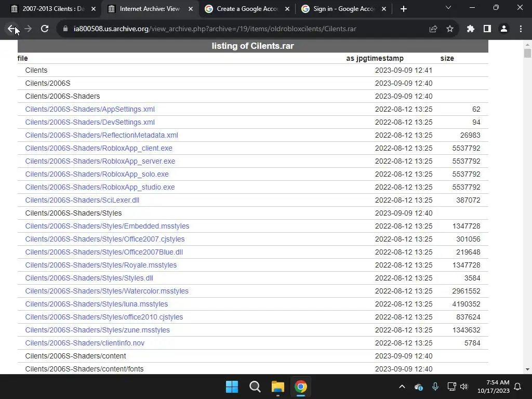The width and height of the screenshot is (532, 399).
Task: Open ReflectionMetadata.xml link
Action: click(101, 135)
